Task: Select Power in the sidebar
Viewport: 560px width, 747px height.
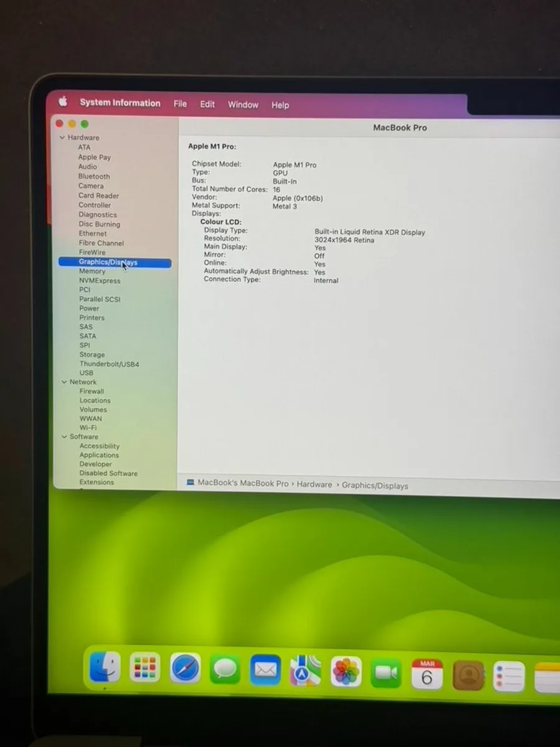Action: click(x=89, y=308)
